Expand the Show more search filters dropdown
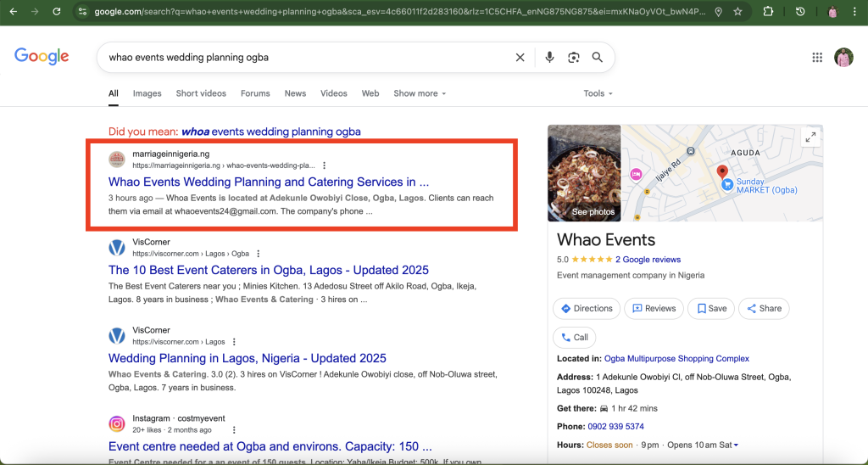The height and width of the screenshot is (465, 868). (420, 93)
